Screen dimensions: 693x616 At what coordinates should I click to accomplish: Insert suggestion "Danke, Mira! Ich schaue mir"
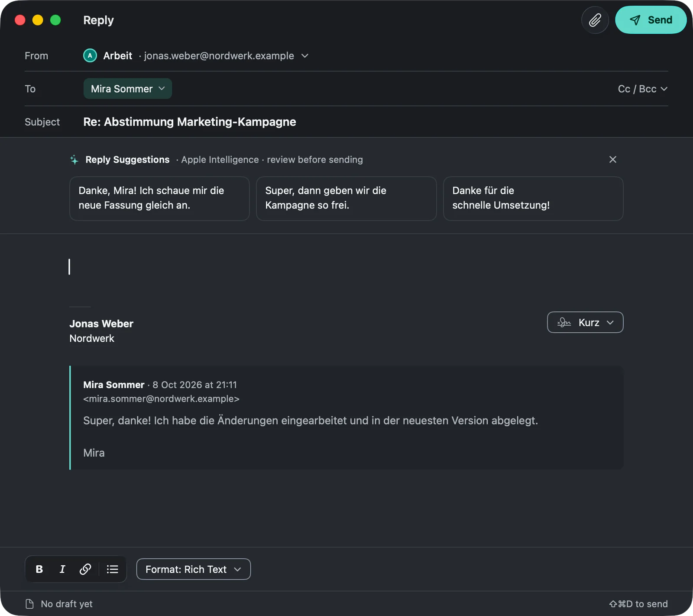pyautogui.click(x=159, y=198)
